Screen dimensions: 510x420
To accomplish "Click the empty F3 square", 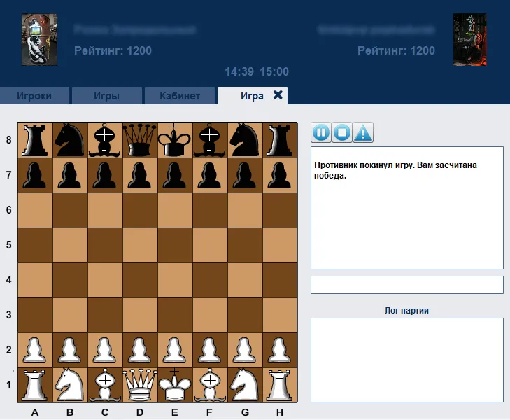I will click(210, 315).
